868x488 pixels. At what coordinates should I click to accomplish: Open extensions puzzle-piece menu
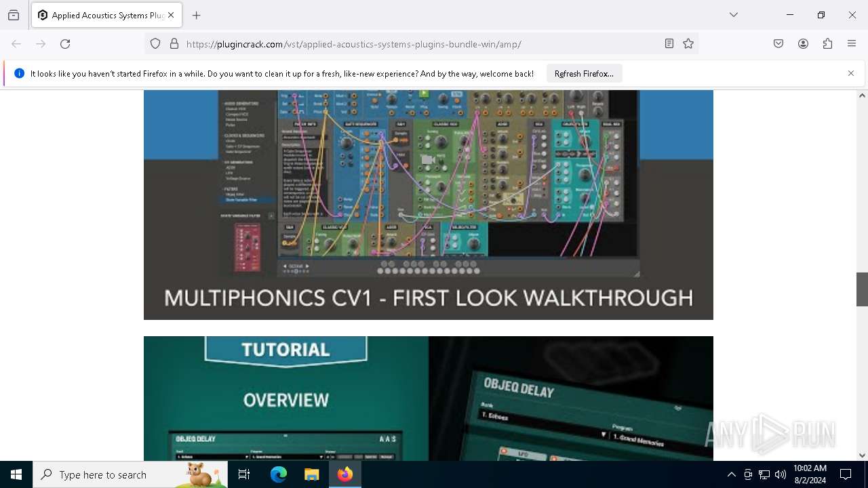pyautogui.click(x=827, y=44)
